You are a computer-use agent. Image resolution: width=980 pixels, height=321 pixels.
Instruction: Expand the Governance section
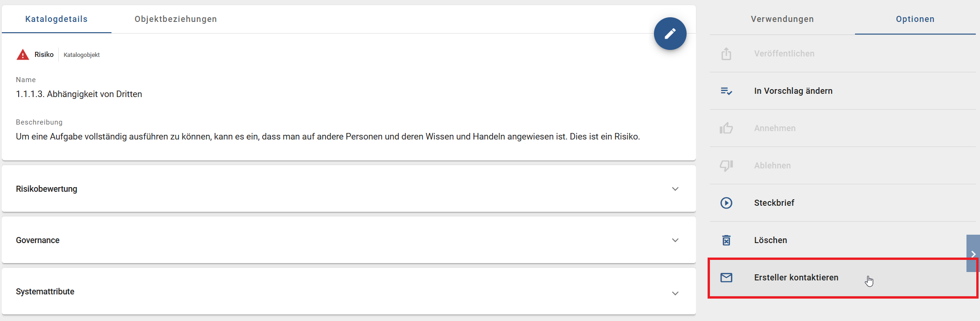click(x=674, y=240)
